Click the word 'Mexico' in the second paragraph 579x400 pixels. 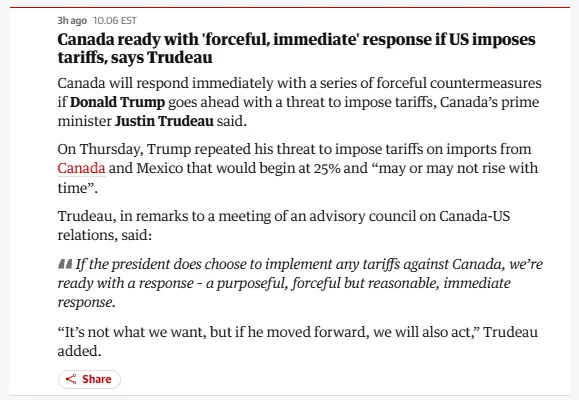pos(160,168)
